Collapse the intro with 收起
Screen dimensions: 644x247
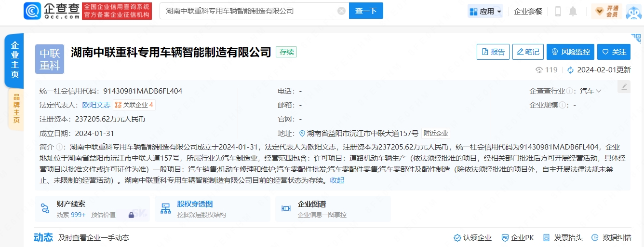pos(337,180)
